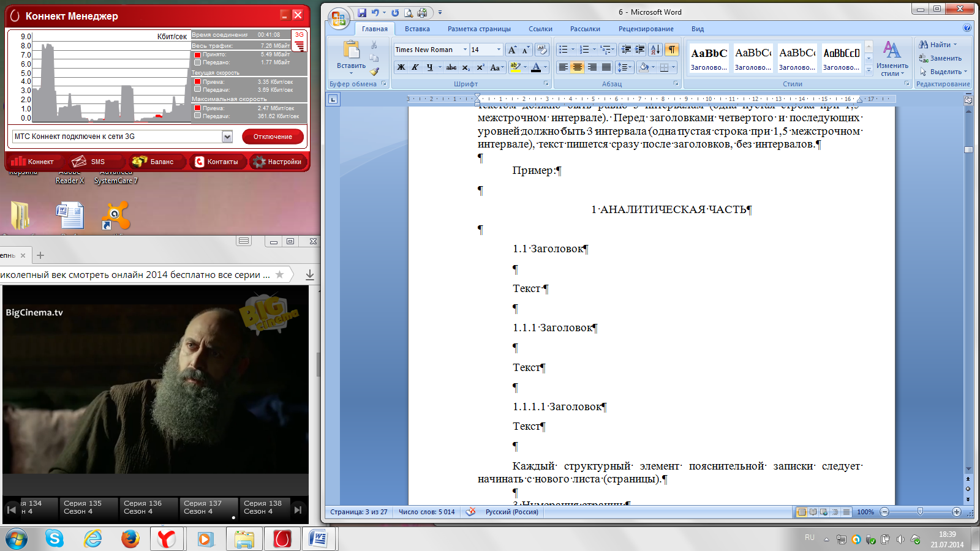Image resolution: width=980 pixels, height=551 pixels.
Task: Open the Ссылки ribbon tab
Action: [x=540, y=29]
